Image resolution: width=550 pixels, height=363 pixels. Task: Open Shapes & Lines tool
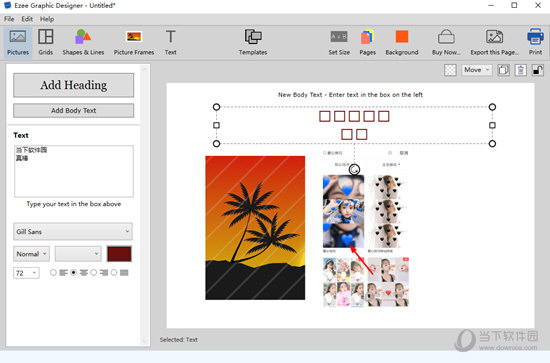point(83,42)
